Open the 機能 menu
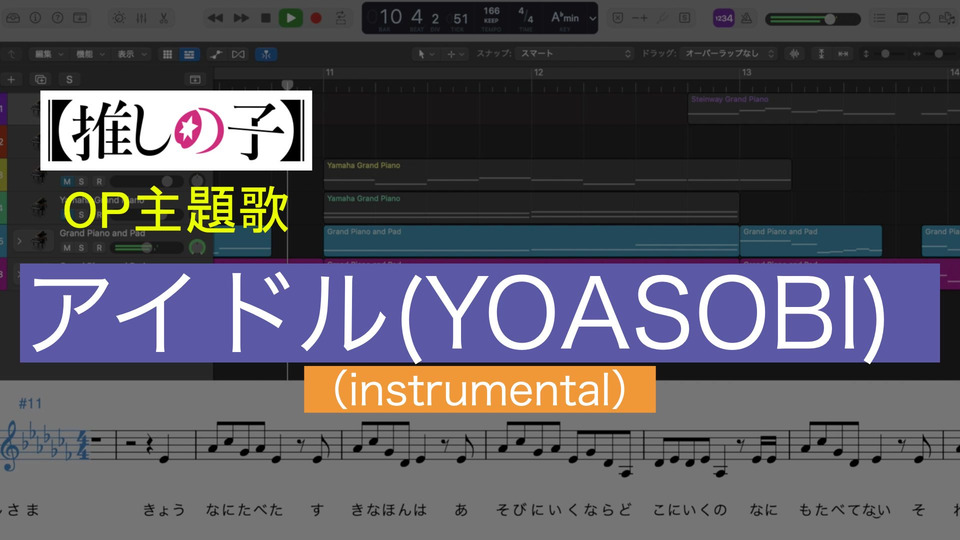 point(89,54)
